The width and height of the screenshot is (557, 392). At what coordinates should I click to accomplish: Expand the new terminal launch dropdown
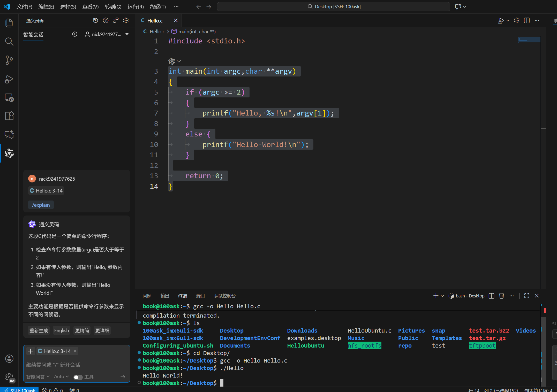[442, 296]
